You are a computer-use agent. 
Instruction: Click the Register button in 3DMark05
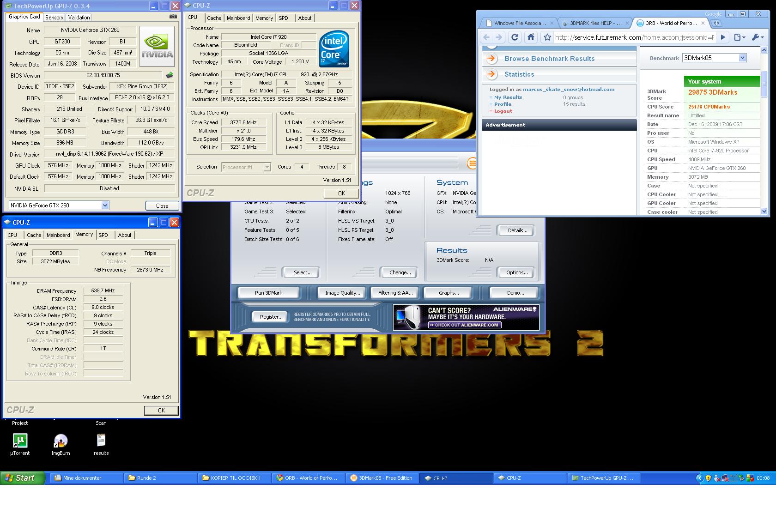[x=271, y=317]
